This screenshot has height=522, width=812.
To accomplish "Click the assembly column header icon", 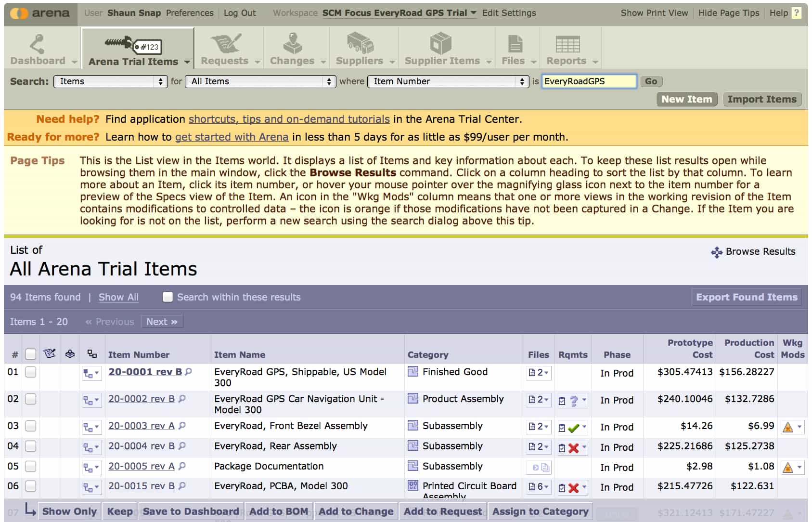I will tap(70, 354).
